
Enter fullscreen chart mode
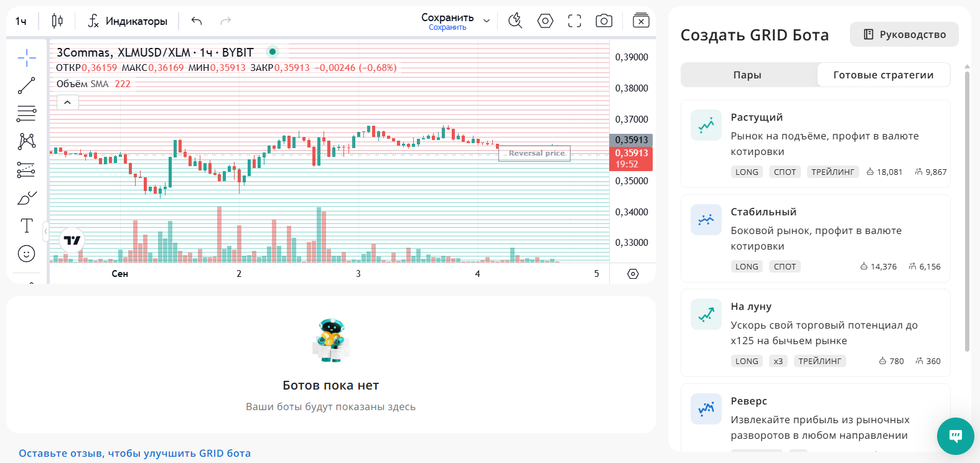(574, 21)
